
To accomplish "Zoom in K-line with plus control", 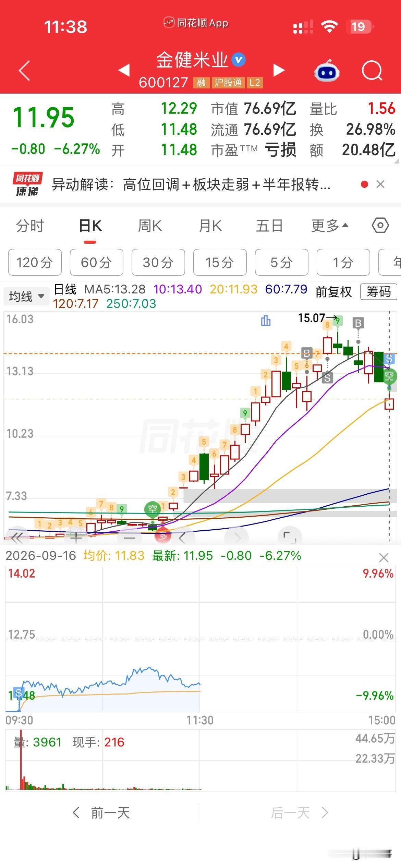I will pyautogui.click(x=76, y=537).
